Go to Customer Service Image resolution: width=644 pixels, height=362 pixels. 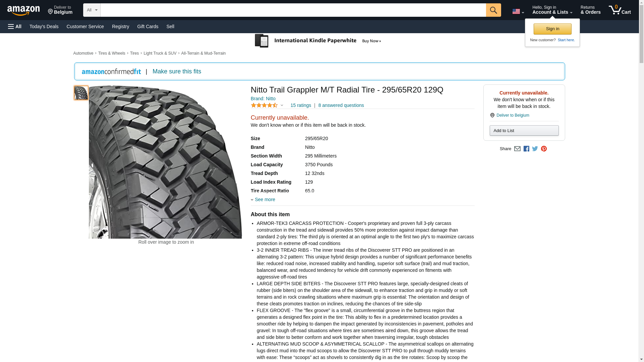[85, 26]
